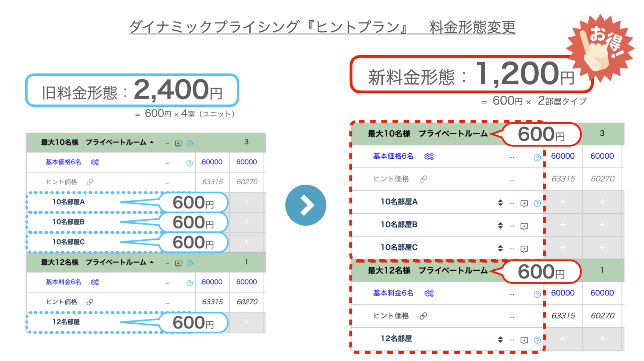The width and height of the screenshot is (644, 361).
Task: Click sort arrows on 10名部屋A row
Action: point(500,202)
